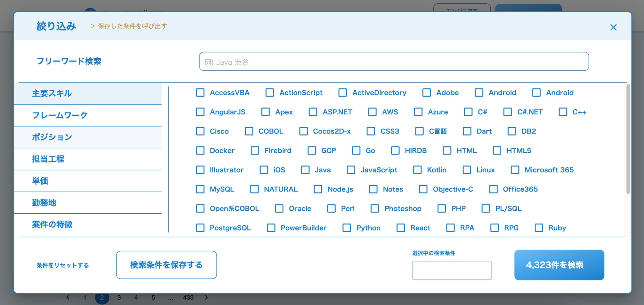Enable the C++ checkbox

tap(563, 112)
